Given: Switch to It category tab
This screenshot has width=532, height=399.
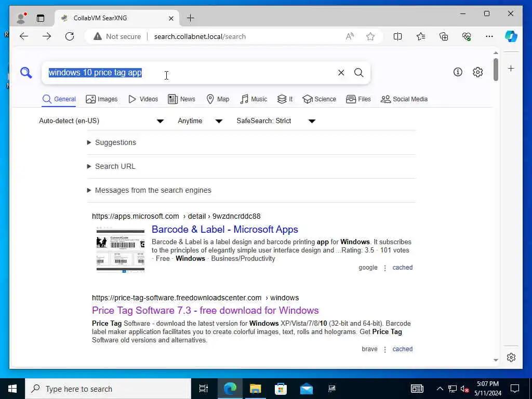Looking at the screenshot, I should click(x=285, y=99).
